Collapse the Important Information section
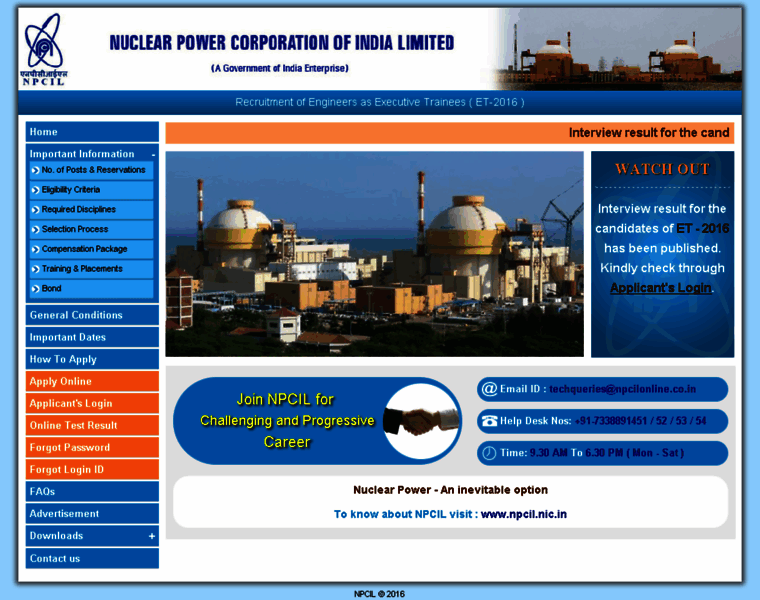 coord(153,155)
